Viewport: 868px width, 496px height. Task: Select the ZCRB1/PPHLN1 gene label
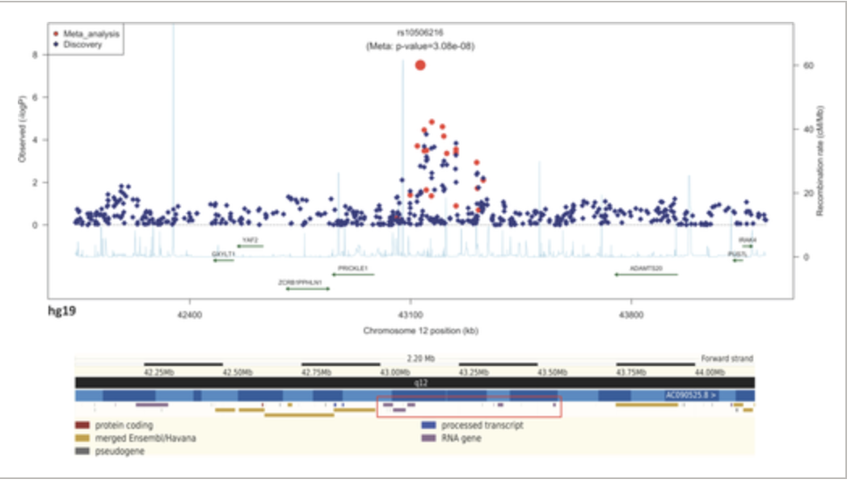pos(300,282)
